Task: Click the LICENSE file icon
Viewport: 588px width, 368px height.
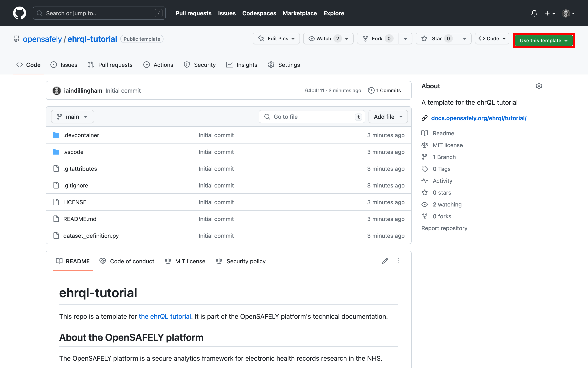Action: point(56,202)
